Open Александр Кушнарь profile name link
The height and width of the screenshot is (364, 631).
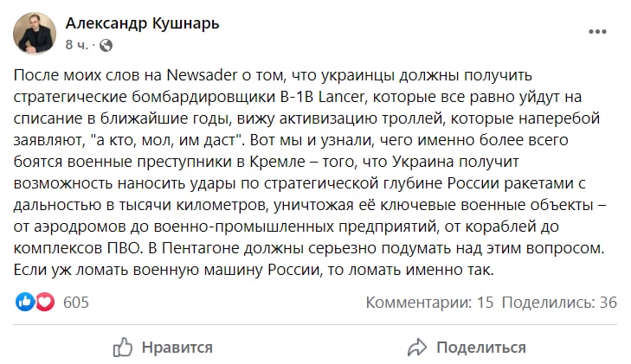click(x=142, y=24)
